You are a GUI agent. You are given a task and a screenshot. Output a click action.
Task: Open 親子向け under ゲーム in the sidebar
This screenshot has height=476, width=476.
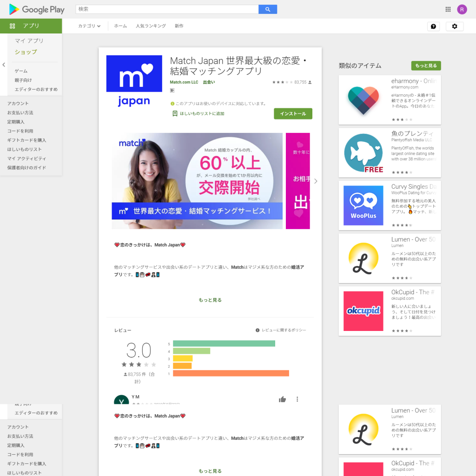(x=23, y=80)
